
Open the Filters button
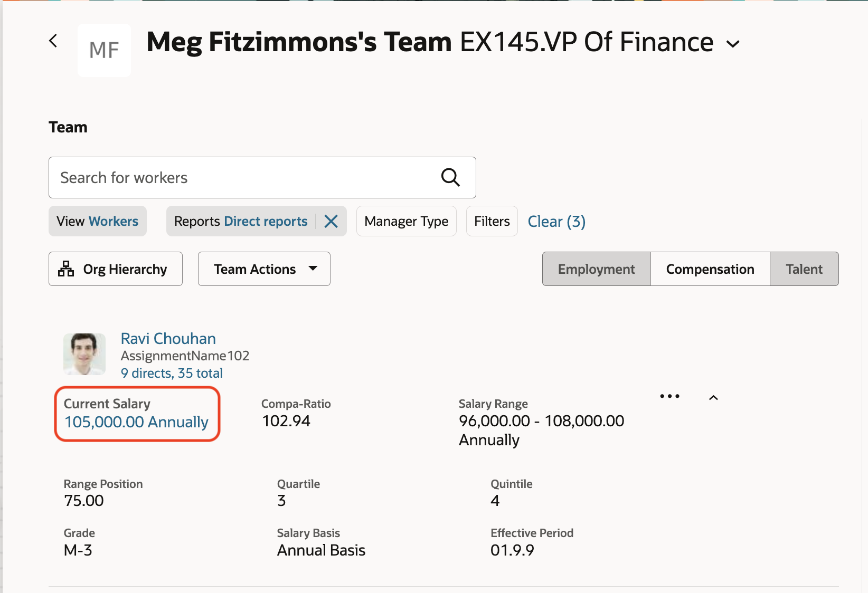coord(492,222)
